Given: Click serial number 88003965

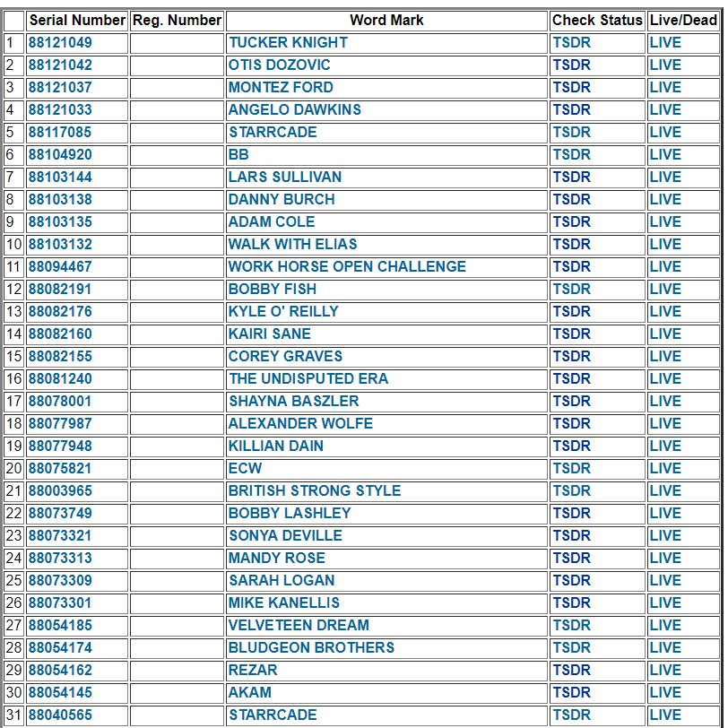Looking at the screenshot, I should (60, 490).
